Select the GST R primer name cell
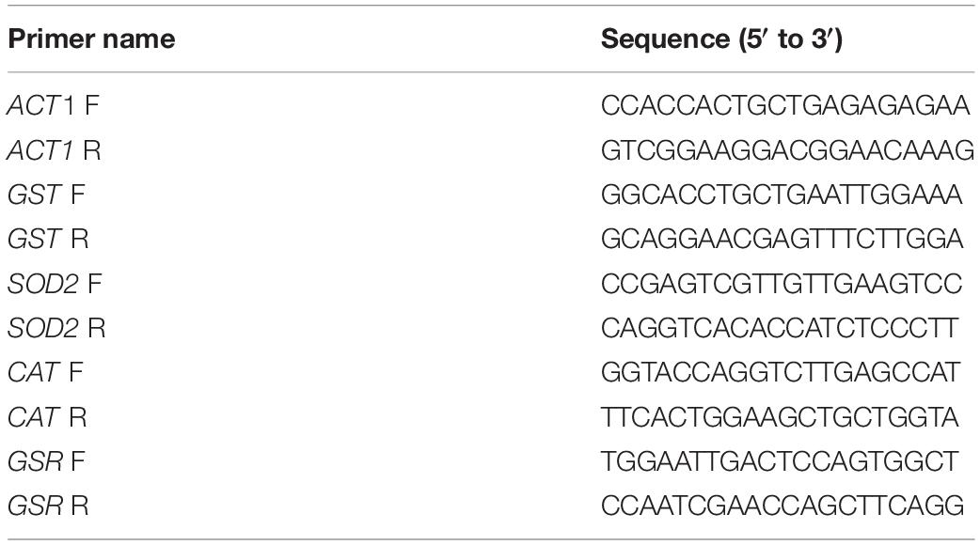Screen dimensions: 980x545 click(48, 239)
